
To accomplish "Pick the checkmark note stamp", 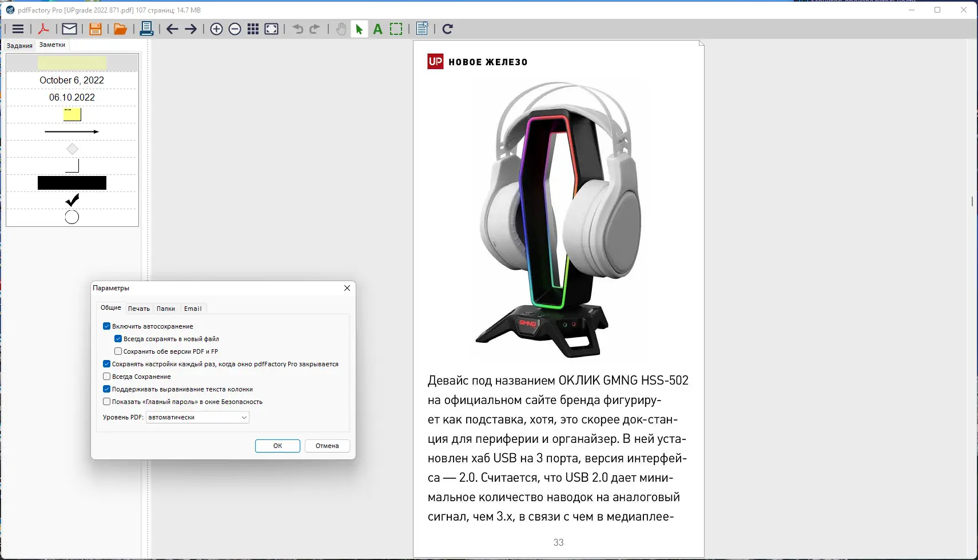I will (72, 200).
